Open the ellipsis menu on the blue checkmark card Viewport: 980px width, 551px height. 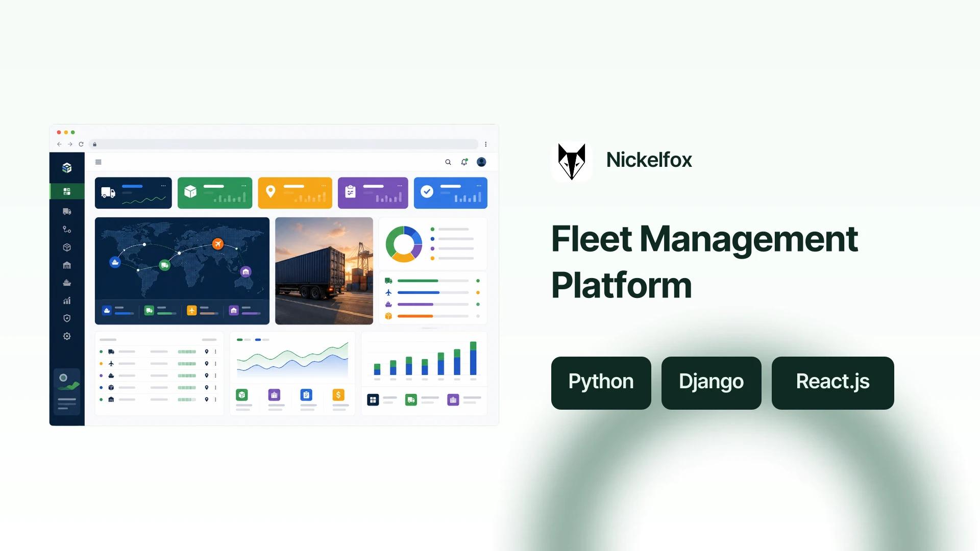point(479,186)
